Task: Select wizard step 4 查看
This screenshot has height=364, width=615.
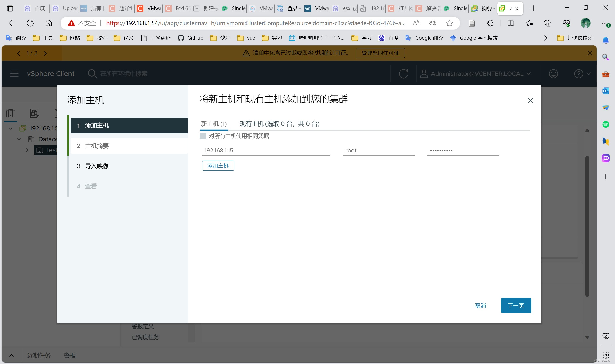Action: (x=129, y=186)
